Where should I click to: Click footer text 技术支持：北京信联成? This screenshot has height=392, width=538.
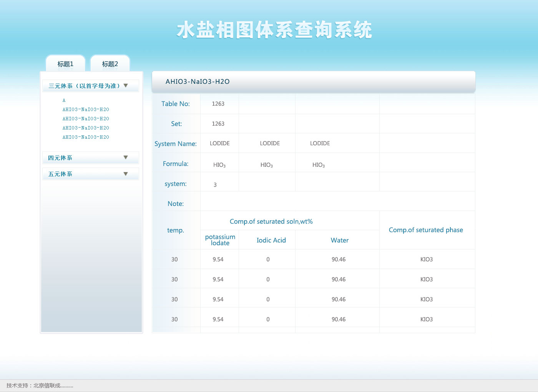[40, 385]
